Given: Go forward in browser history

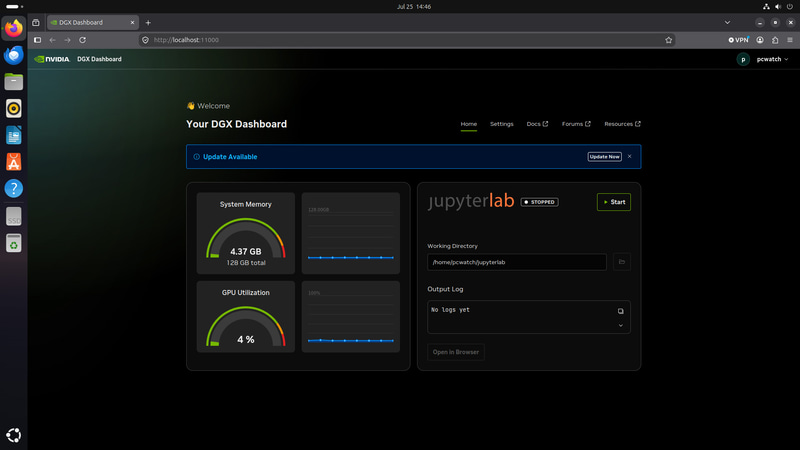Looking at the screenshot, I should click(67, 40).
